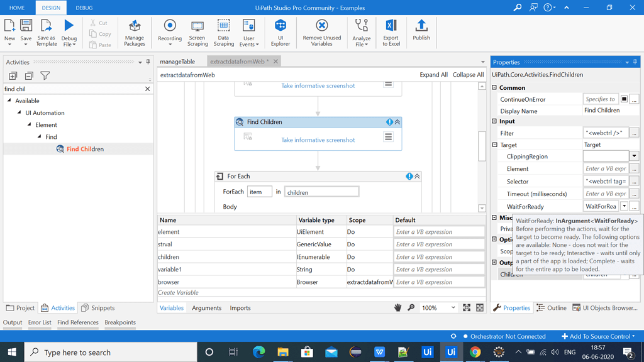
Task: Open the DEBUG ribbon tab
Action: tap(84, 8)
